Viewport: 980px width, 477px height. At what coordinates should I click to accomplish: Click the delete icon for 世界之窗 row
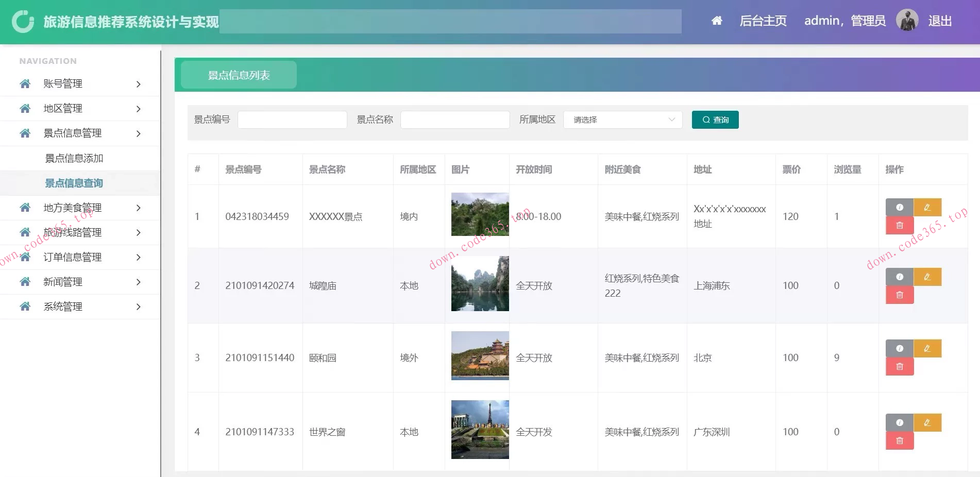pos(900,440)
